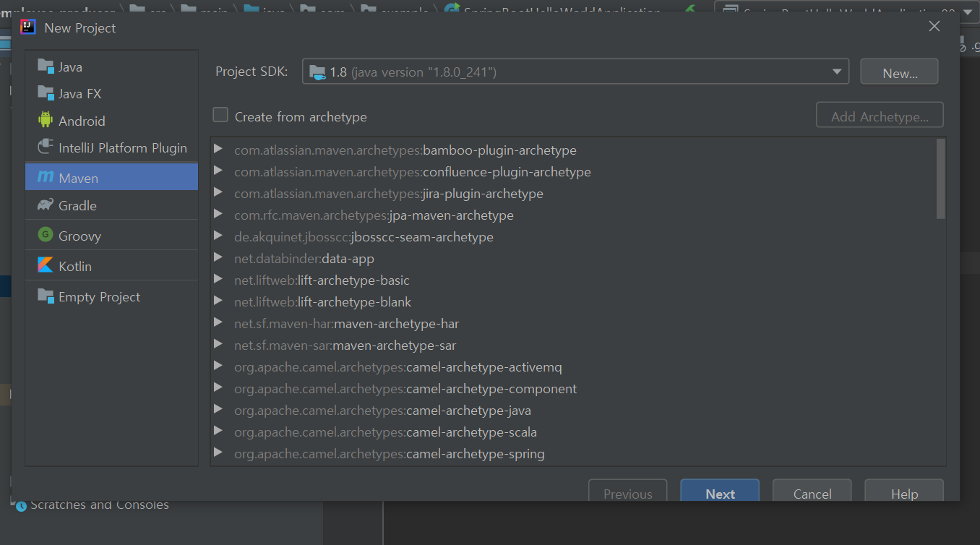The image size is (980, 545).
Task: Expand camel-archetype-java entry
Action: [x=218, y=410]
